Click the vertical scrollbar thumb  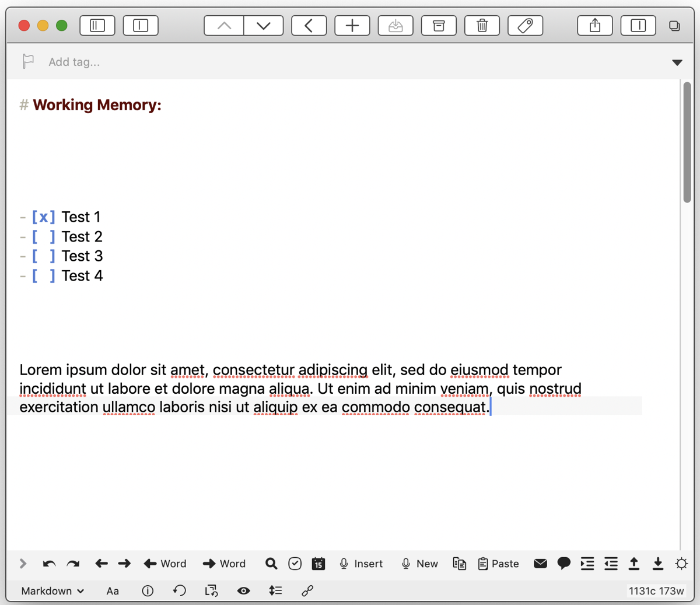687,142
